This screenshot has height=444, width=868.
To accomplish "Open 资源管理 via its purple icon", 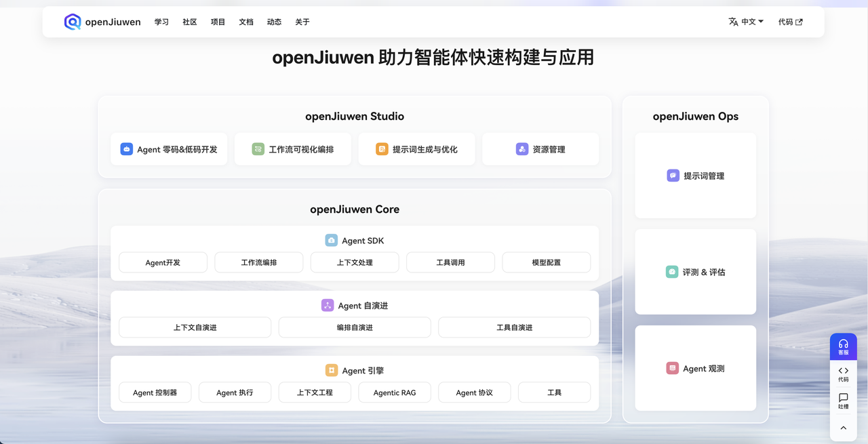I will (x=521, y=148).
